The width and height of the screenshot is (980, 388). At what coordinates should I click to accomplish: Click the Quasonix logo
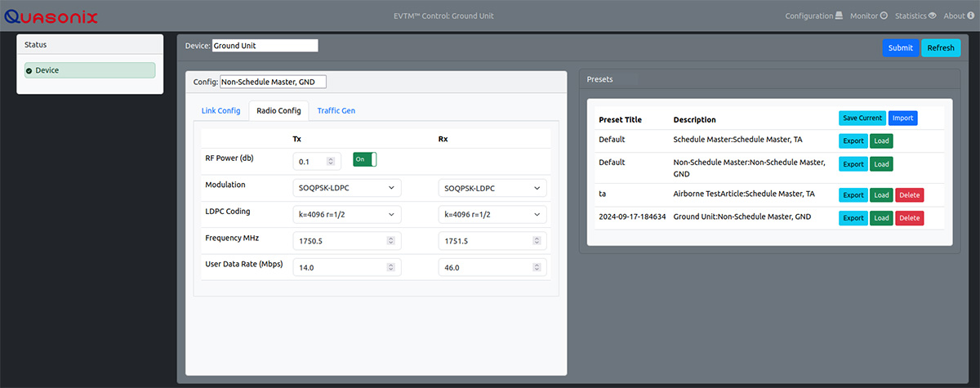pyautogui.click(x=51, y=16)
